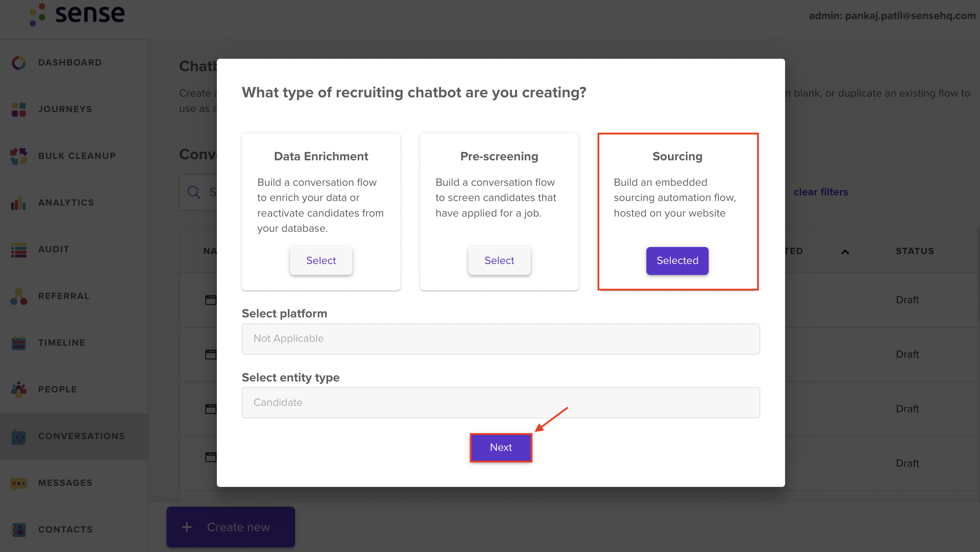The width and height of the screenshot is (980, 552).
Task: Select the Data Enrichment chatbot type
Action: tap(321, 260)
